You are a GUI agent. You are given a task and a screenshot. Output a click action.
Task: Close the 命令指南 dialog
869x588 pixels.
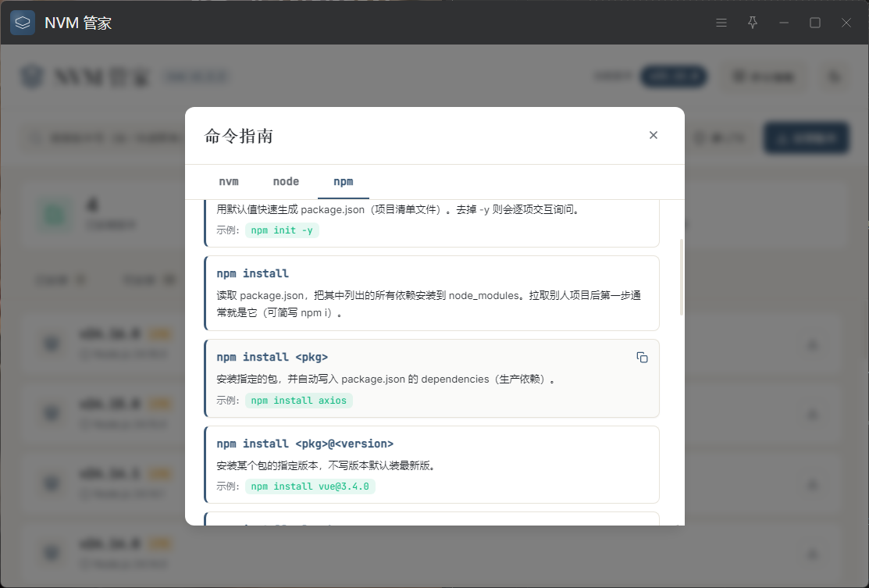654,135
